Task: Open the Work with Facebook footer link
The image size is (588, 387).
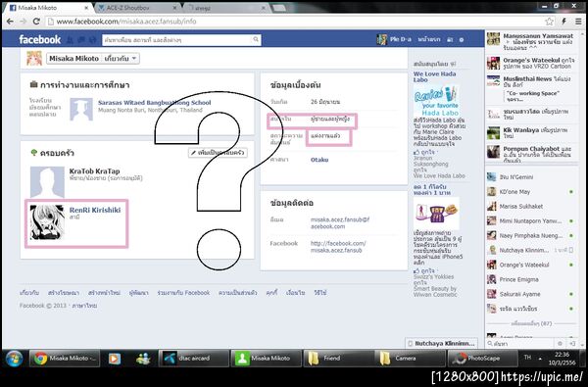Action: pos(183,293)
